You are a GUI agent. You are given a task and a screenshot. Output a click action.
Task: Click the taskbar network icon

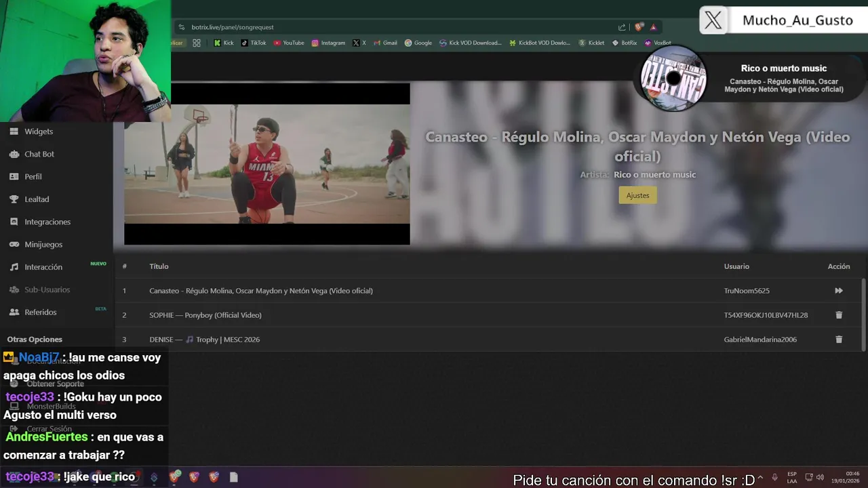pos(808,477)
